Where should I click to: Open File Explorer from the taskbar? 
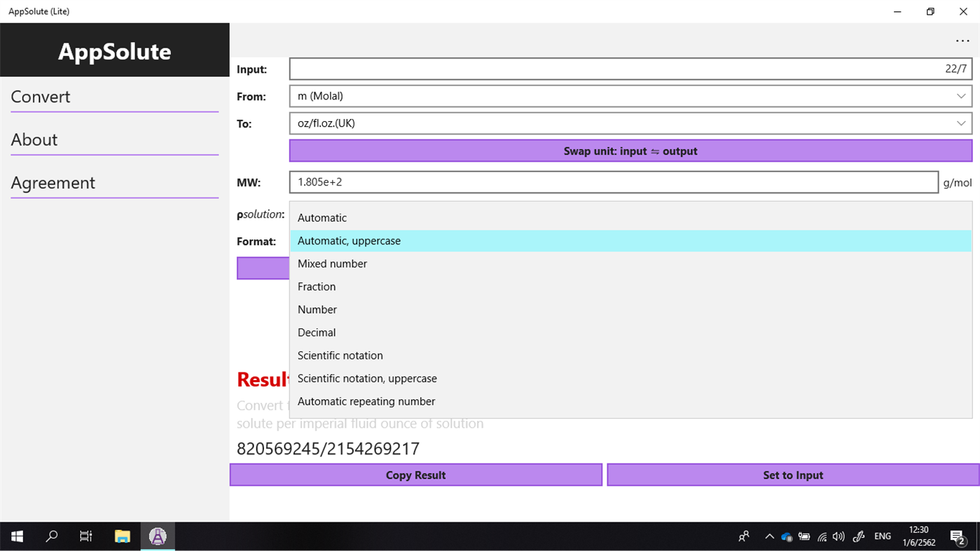point(122,536)
